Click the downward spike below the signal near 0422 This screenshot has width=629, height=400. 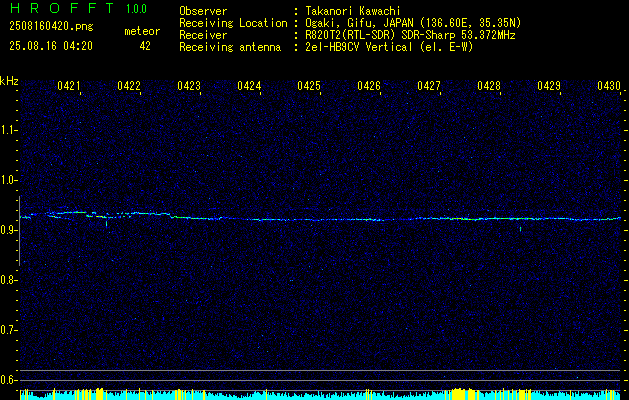click(106, 223)
